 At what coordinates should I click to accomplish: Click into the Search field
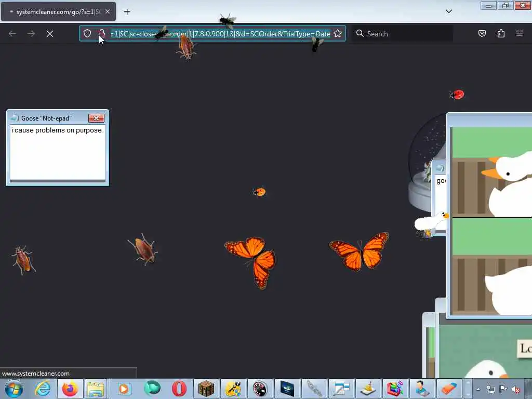[x=404, y=34]
